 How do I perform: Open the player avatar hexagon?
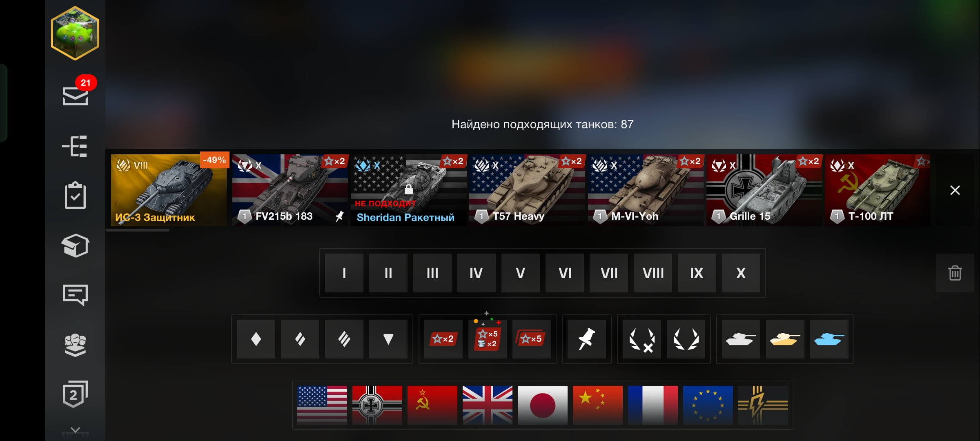pos(75,33)
